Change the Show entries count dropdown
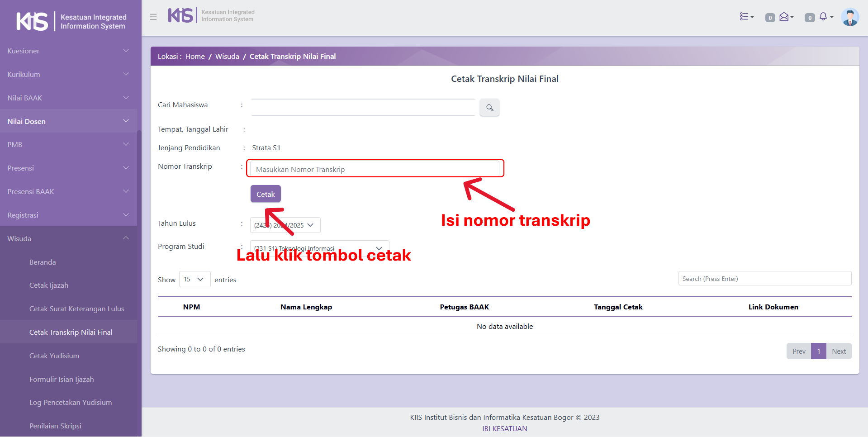The height and width of the screenshot is (437, 868). (194, 280)
